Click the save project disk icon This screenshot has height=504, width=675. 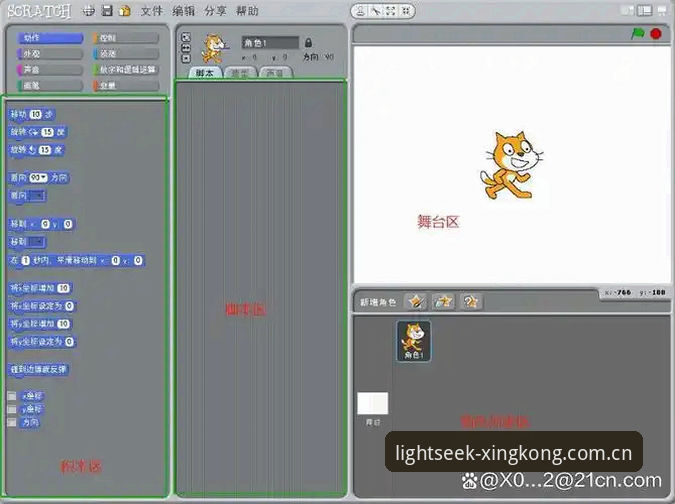tap(107, 10)
